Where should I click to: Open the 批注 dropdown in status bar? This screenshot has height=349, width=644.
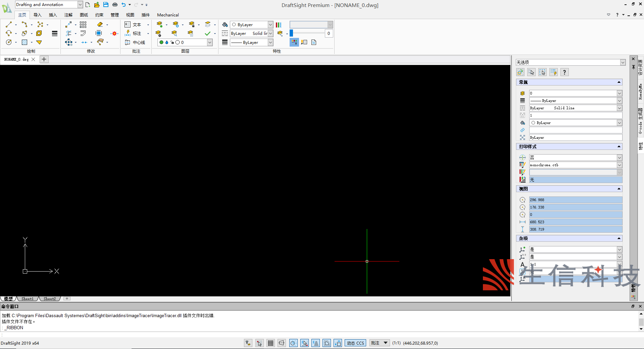click(379, 343)
